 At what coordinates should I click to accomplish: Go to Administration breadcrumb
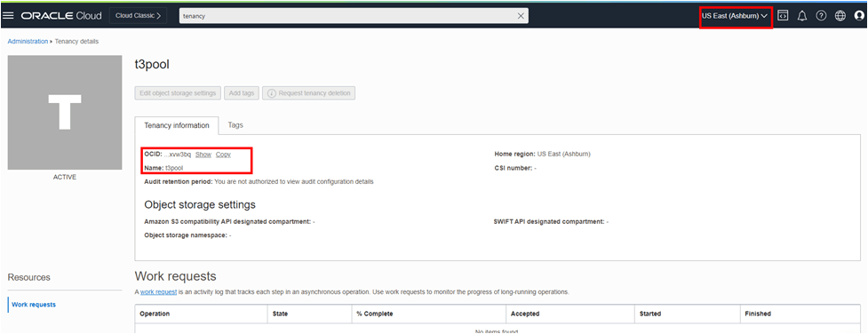28,42
